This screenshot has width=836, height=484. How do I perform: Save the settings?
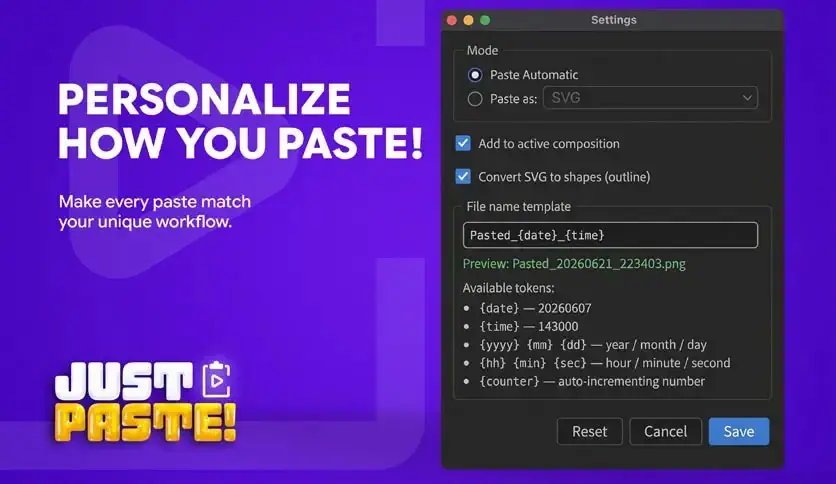(x=739, y=431)
